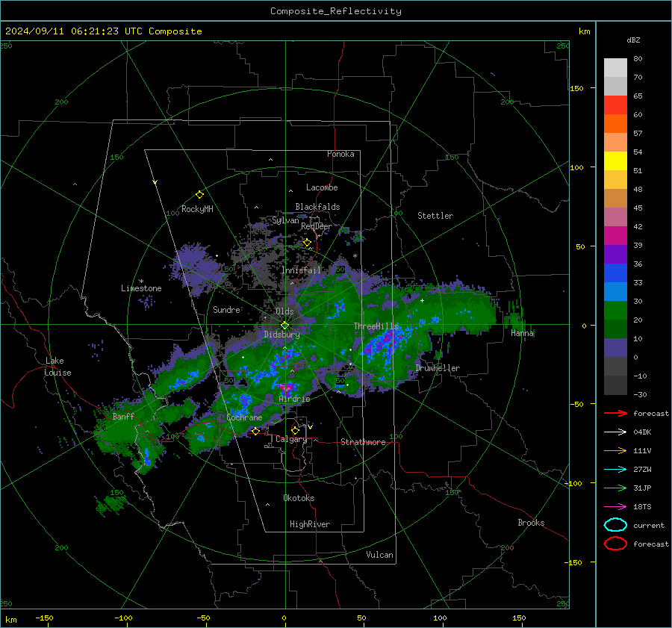Click the Vulcan label

[x=379, y=555]
